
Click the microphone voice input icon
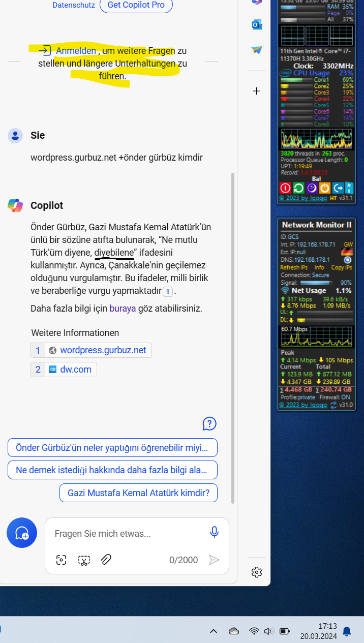[215, 532]
